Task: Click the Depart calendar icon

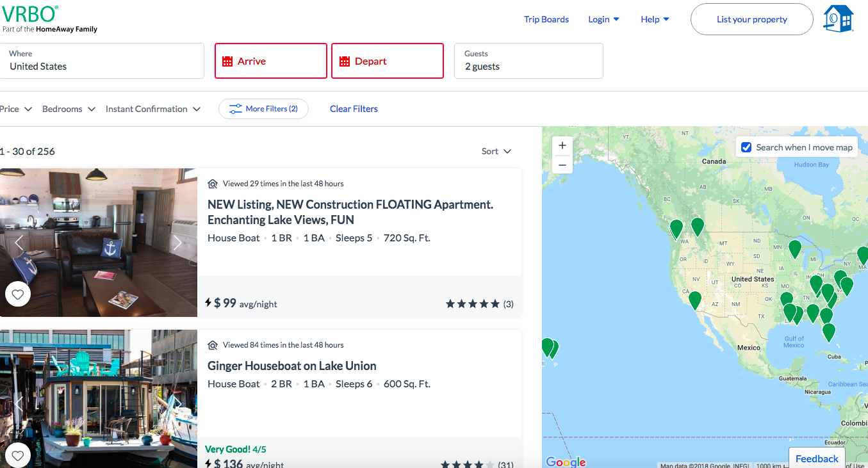Action: (345, 61)
